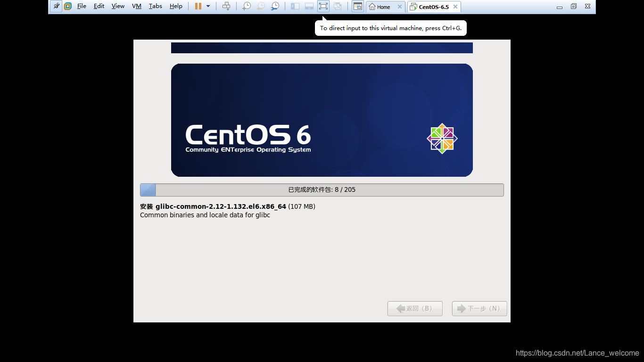Minimize the VMware window
This screenshot has height=362, width=644.
click(x=560, y=7)
